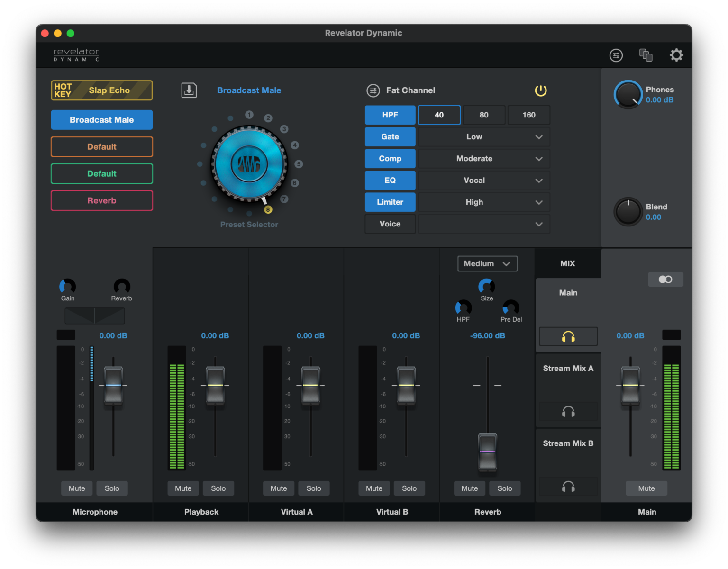Viewport: 728px width, 569px height.
Task: Solo the Microphone channel
Action: pyautogui.click(x=112, y=488)
